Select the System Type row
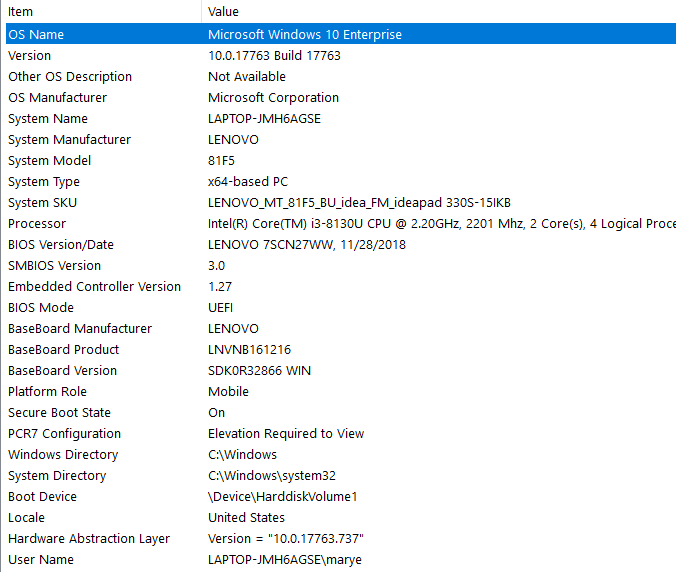 point(341,181)
